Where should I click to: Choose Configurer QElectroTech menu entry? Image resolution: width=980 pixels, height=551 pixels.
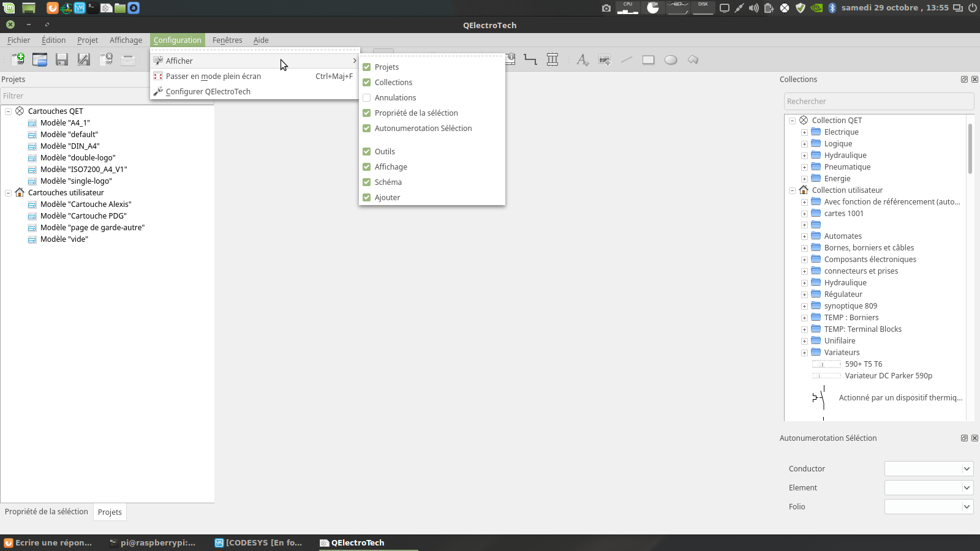(208, 92)
